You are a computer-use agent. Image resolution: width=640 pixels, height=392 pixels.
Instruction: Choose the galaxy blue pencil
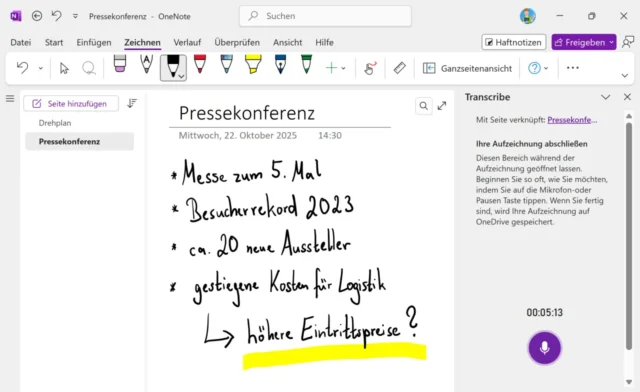(x=226, y=64)
